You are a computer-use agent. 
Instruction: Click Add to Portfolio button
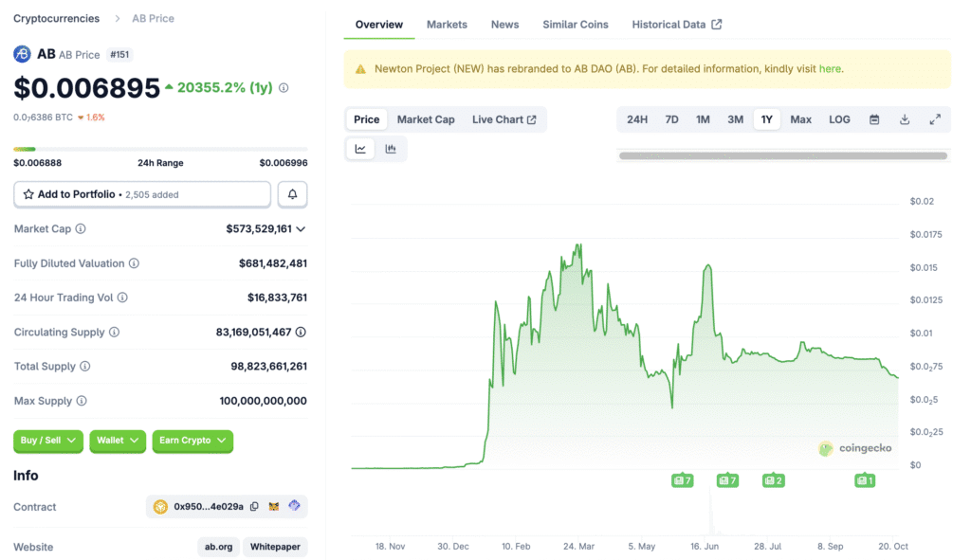142,194
